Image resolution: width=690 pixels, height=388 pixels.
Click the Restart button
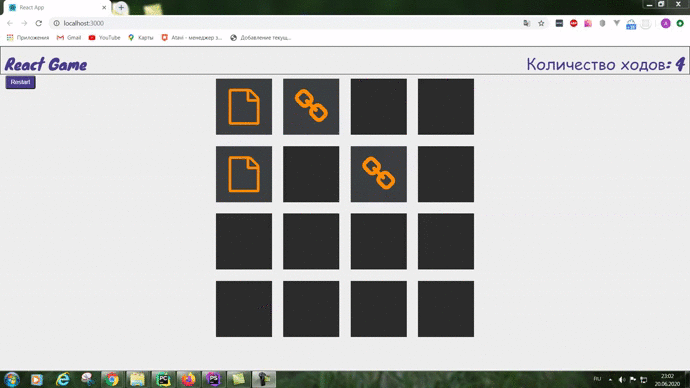[20, 82]
